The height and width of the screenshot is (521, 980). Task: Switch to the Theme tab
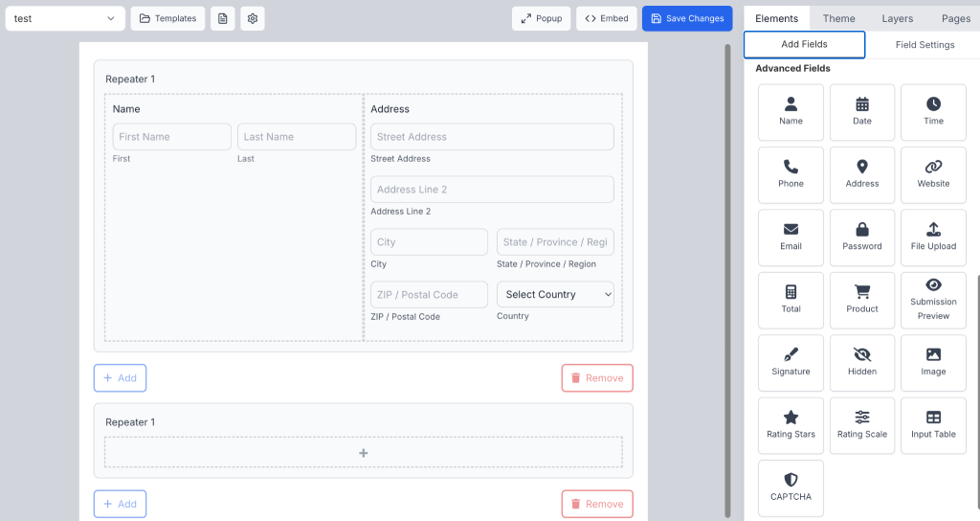pyautogui.click(x=838, y=18)
